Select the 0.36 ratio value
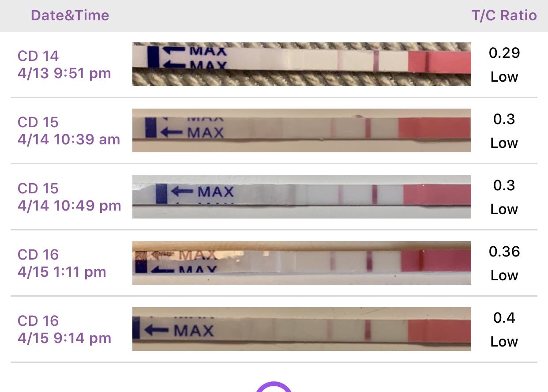Screen dimensions: 548x392 [504, 252]
